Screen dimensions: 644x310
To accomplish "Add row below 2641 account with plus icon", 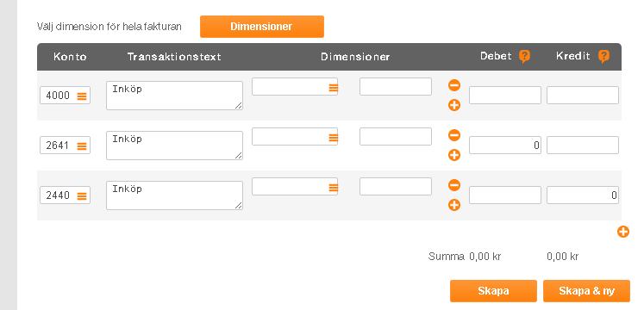I will (453, 155).
